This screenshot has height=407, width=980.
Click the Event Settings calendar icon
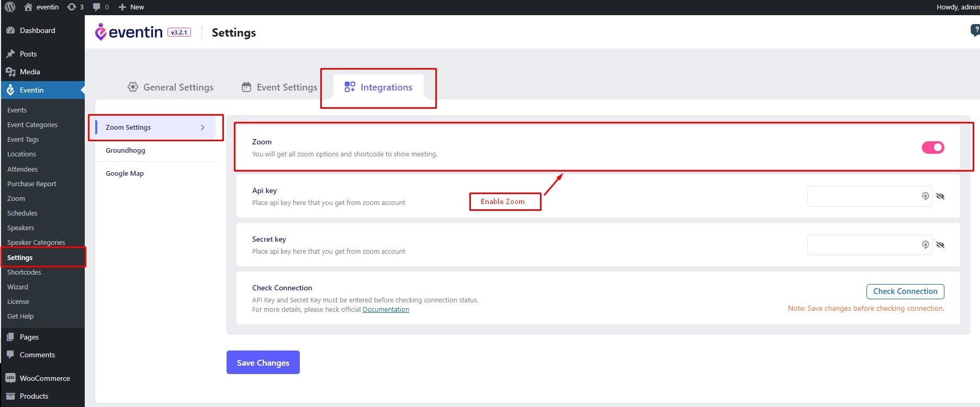click(x=246, y=87)
